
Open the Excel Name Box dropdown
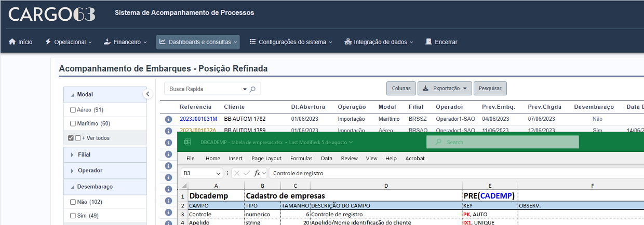click(x=218, y=173)
